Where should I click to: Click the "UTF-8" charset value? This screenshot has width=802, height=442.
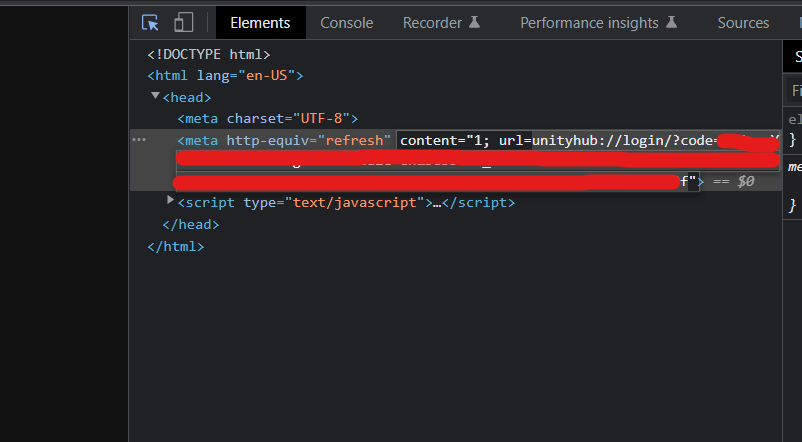[x=321, y=119]
